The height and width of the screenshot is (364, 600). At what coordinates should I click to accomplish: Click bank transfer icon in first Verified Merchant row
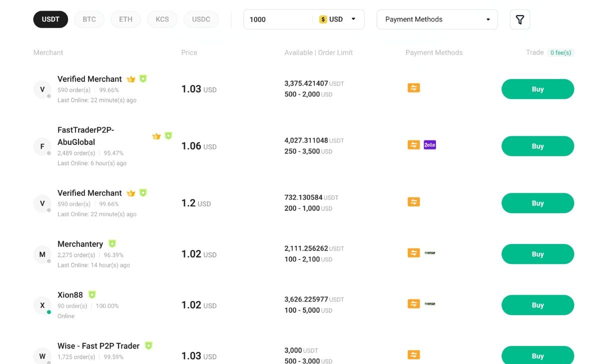(x=413, y=88)
